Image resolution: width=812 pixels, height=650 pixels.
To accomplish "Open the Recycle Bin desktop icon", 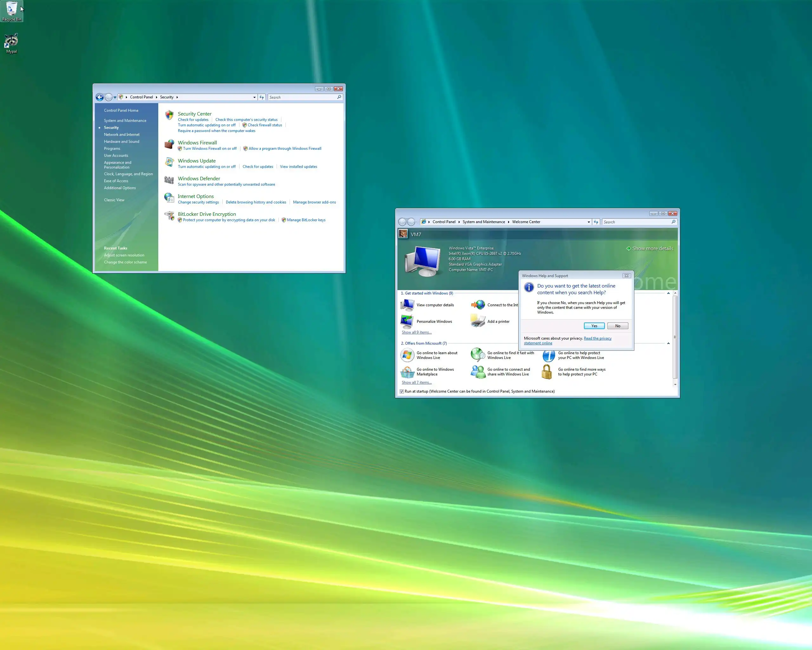I will 12,10.
